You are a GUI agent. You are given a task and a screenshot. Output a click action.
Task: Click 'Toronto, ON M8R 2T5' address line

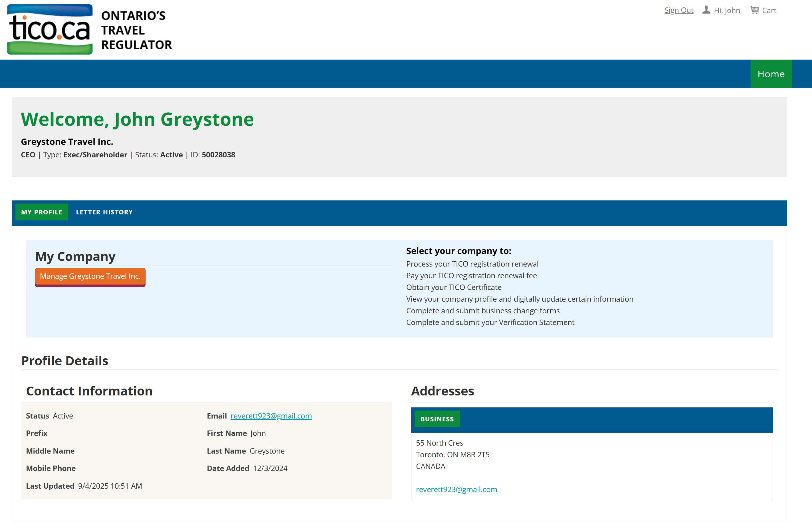(453, 454)
